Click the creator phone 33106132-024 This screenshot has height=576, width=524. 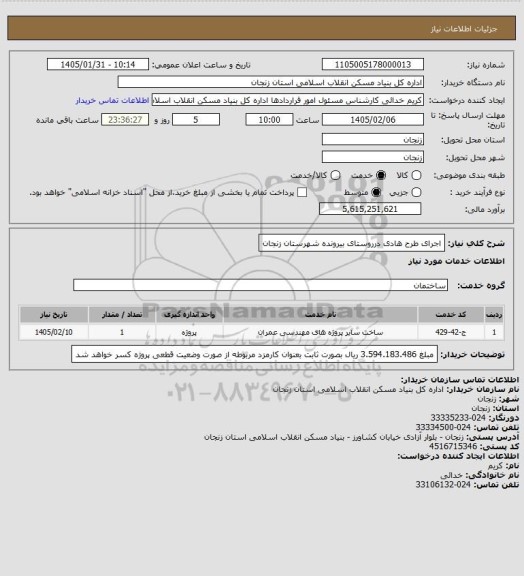point(443,485)
